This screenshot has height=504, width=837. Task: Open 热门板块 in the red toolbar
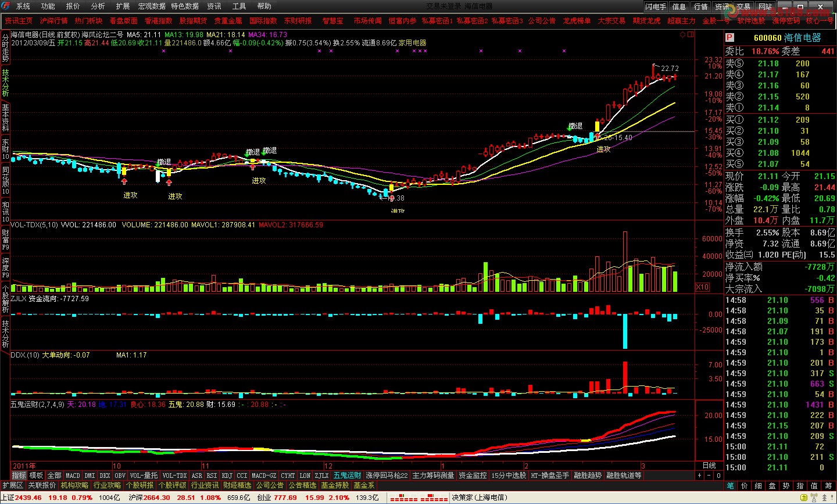pyautogui.click(x=88, y=21)
